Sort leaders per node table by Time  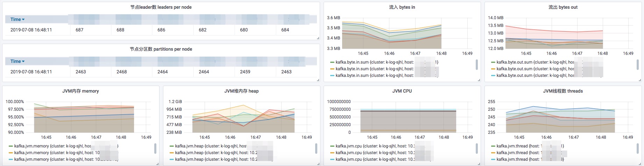pyautogui.click(x=17, y=20)
